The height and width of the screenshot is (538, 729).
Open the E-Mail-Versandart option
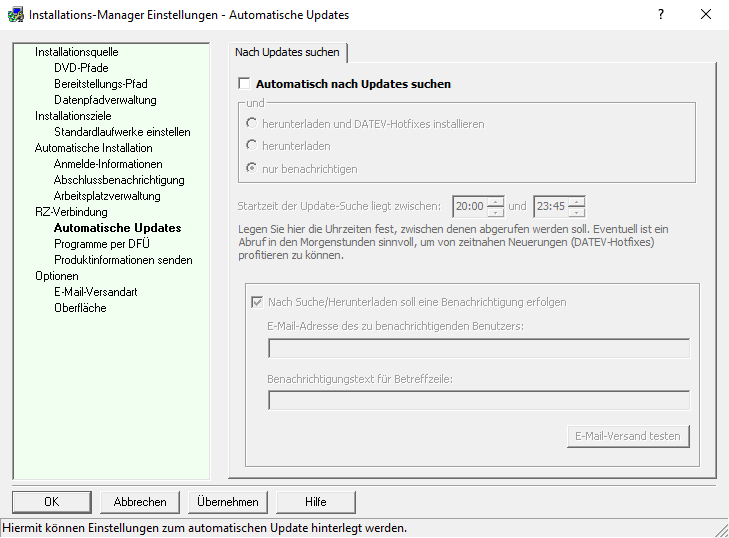pos(96,292)
